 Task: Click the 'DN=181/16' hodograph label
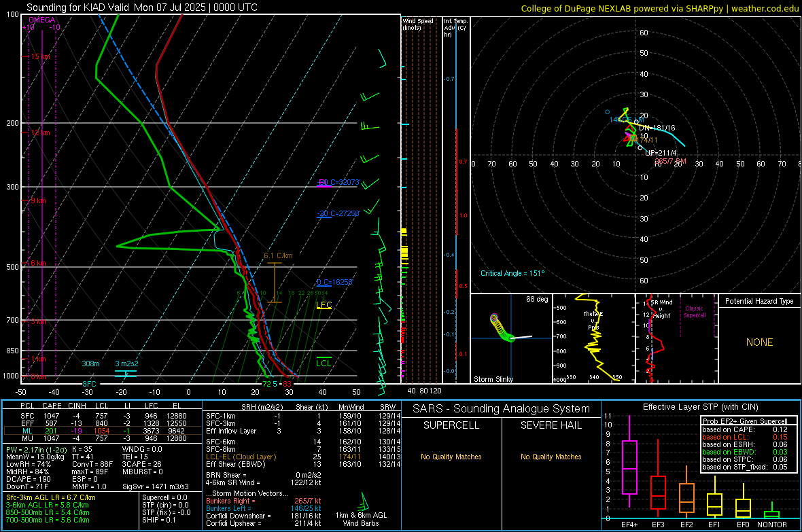click(x=657, y=128)
